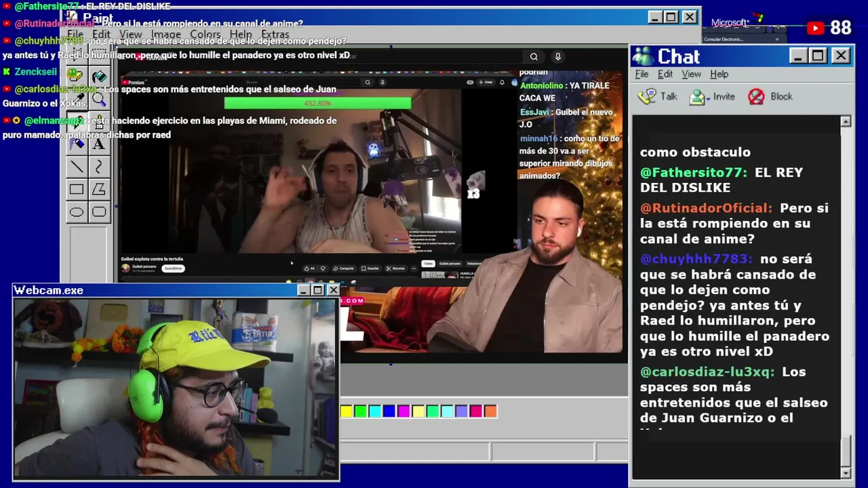Viewport: 868px width, 488px height.
Task: Pick the cyan color swatch
Action: 375,411
